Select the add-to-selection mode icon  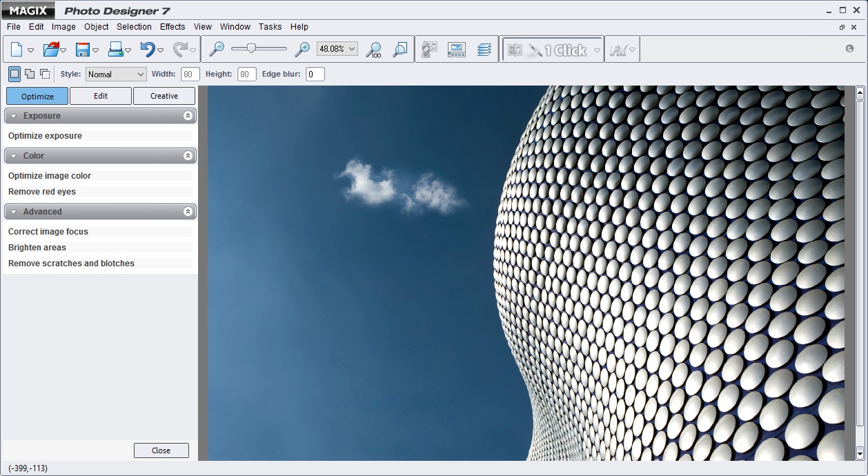30,74
